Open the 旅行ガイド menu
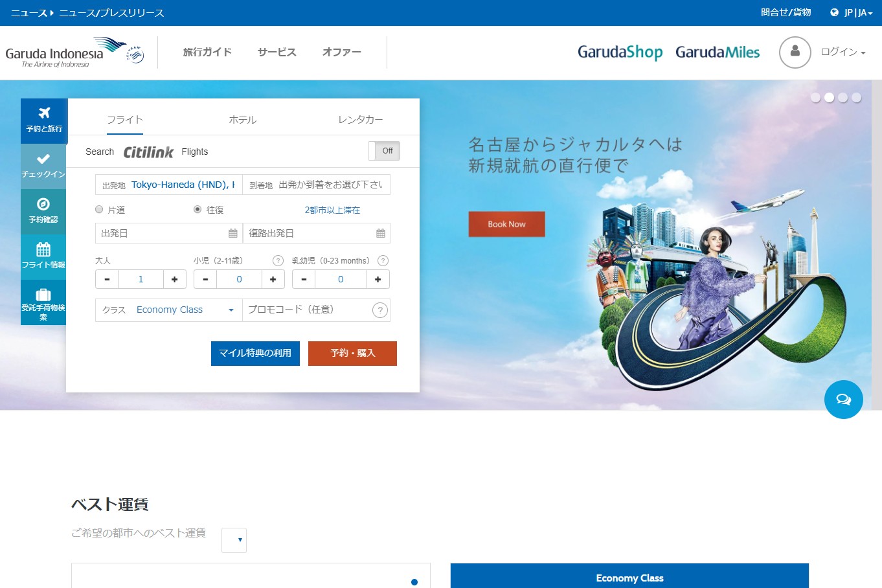 point(207,52)
